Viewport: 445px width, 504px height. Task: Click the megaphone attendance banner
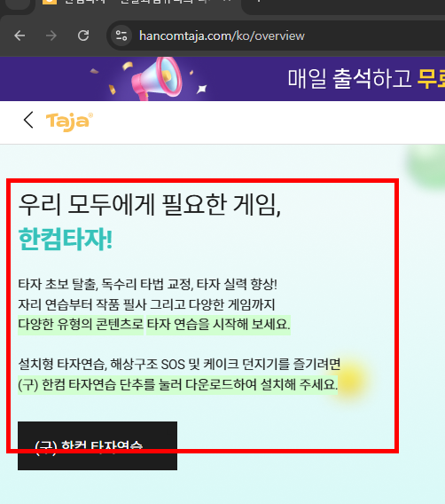point(222,79)
